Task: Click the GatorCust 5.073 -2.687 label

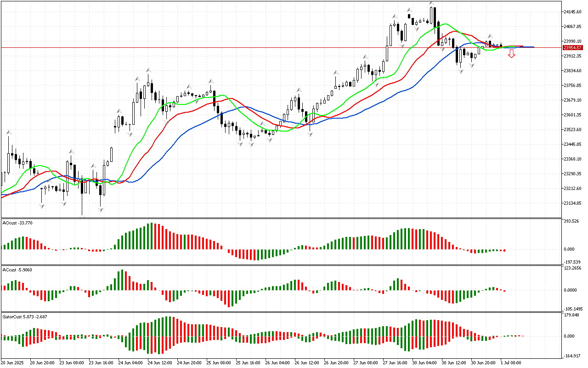Action: point(25,316)
